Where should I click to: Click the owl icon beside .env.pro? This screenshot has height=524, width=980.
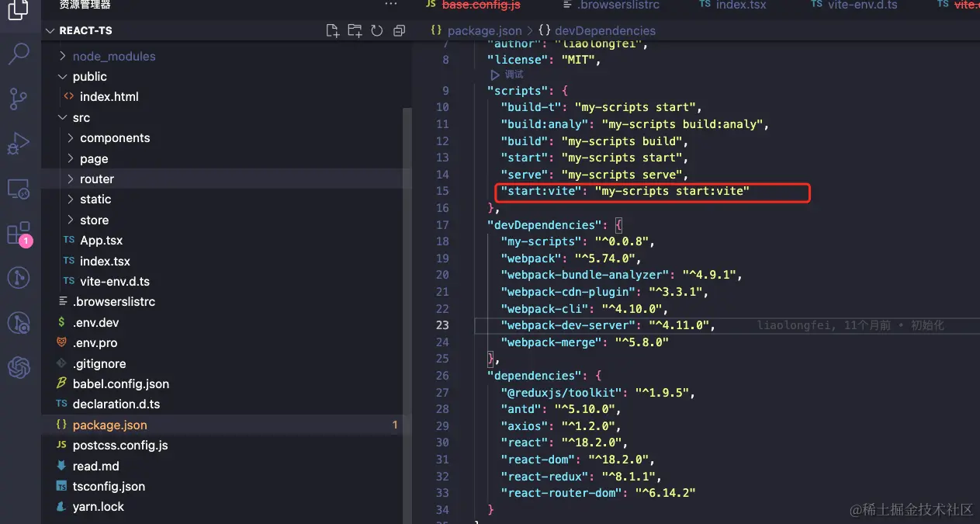(61, 343)
